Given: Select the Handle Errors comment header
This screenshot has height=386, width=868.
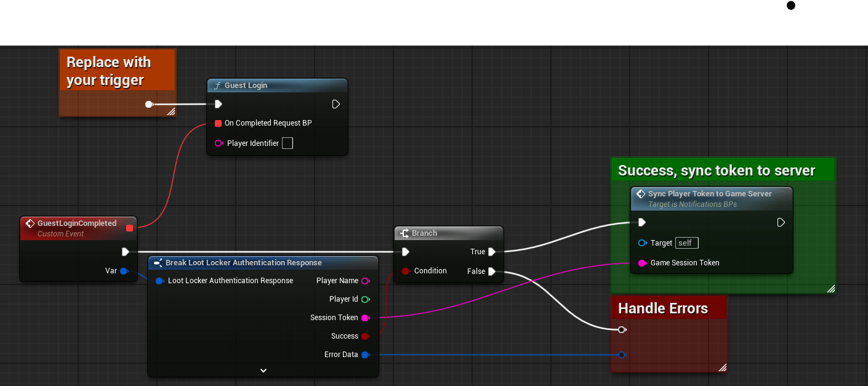Looking at the screenshot, I should 663,308.
